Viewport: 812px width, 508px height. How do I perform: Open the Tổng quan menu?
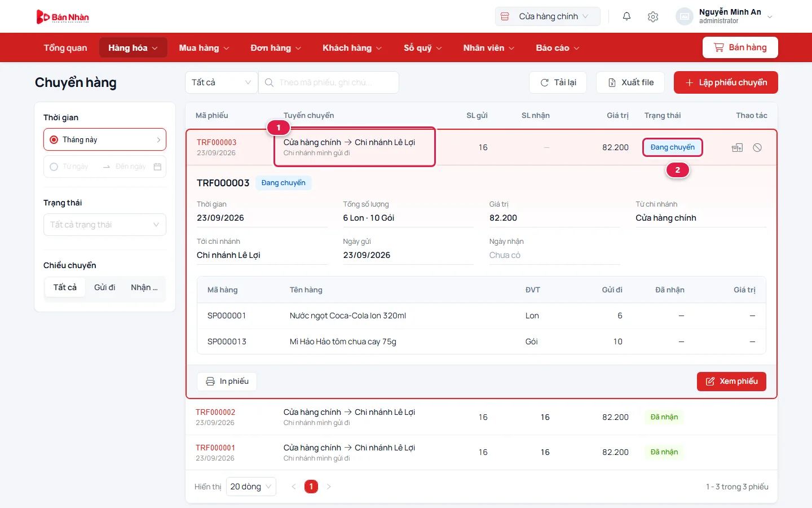(65, 48)
